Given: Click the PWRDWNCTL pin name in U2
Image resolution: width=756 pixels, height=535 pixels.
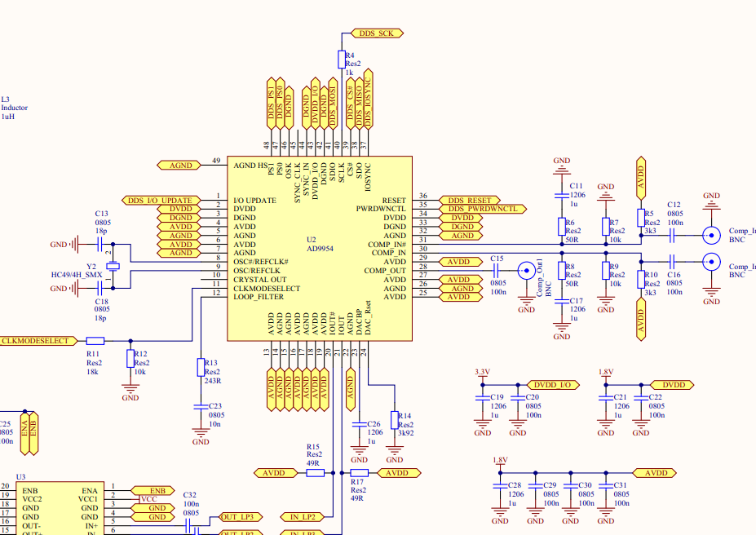Looking at the screenshot, I should 381,209.
